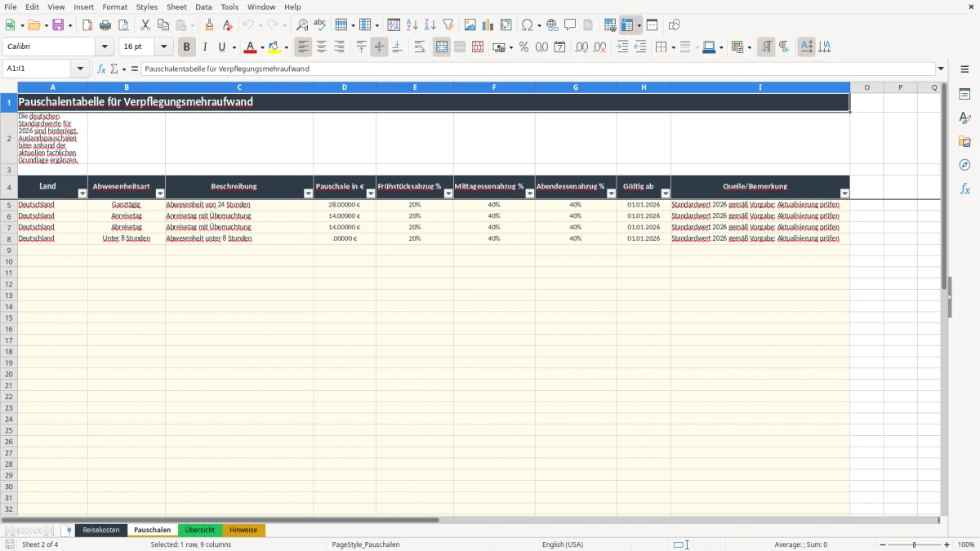Click the Save document icon

point(58,25)
